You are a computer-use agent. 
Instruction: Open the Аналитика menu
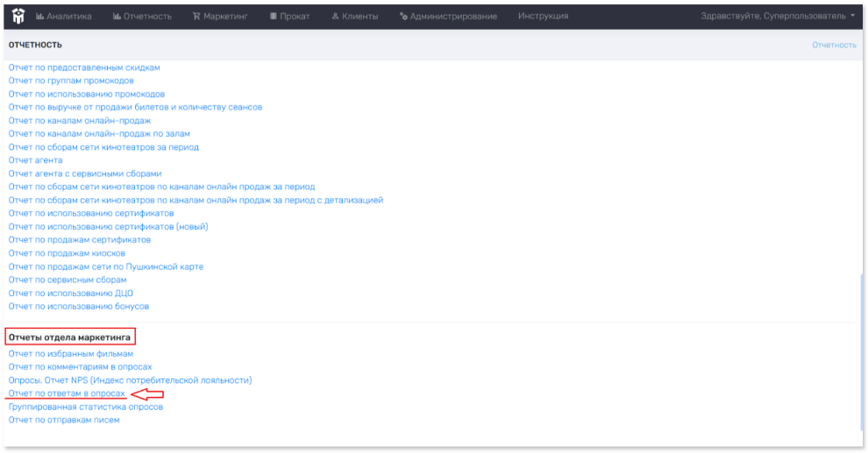click(63, 17)
